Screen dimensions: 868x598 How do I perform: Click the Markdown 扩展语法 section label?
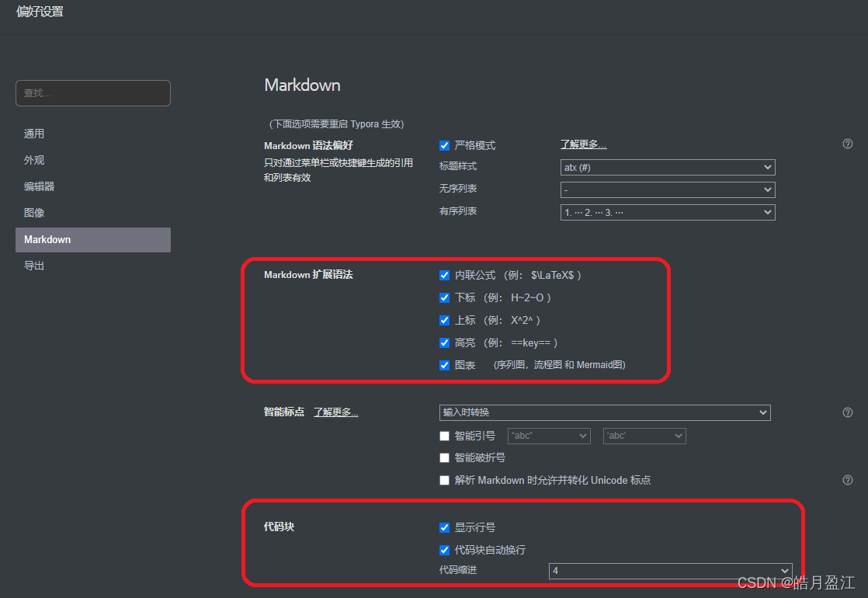[x=308, y=275]
